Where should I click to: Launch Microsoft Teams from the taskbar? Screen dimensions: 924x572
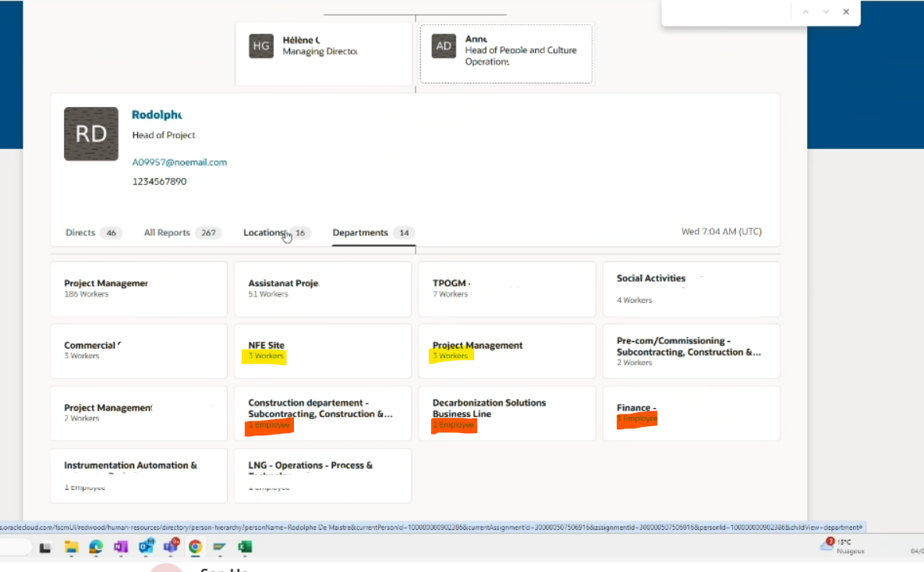coord(171,547)
